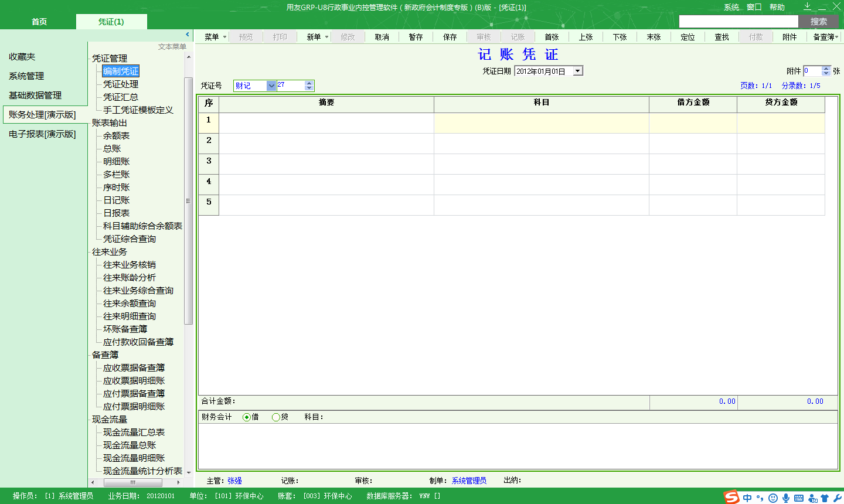Decrease voucher number with down spinner
844x504 pixels.
(309, 88)
